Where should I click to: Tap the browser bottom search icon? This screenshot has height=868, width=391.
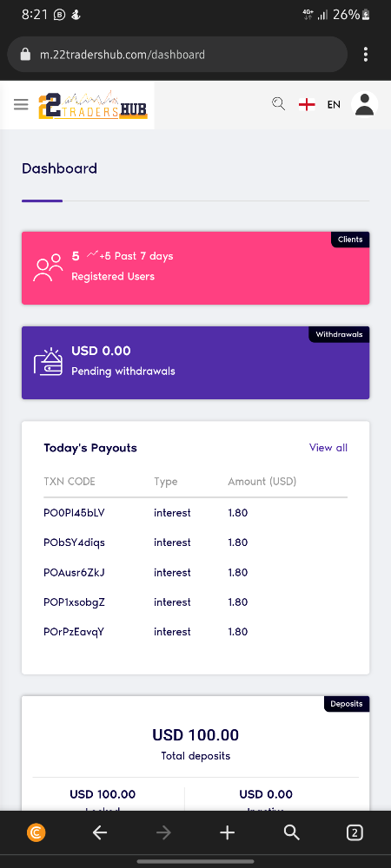[291, 832]
